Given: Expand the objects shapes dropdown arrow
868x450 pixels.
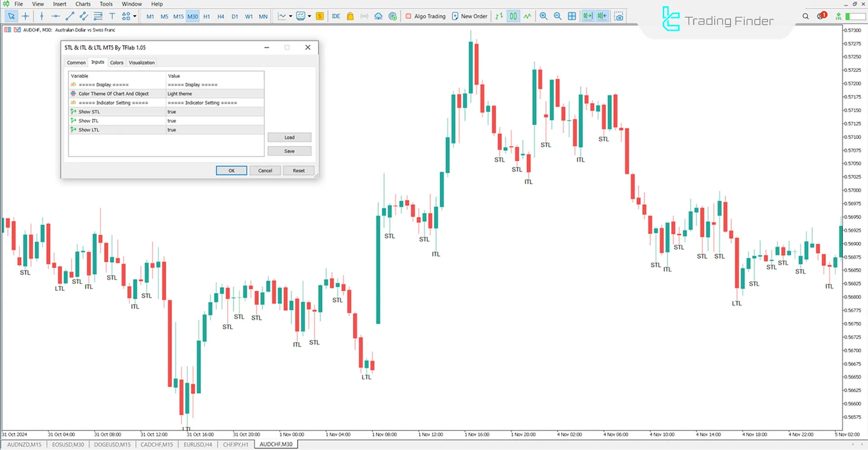Looking at the screenshot, I should (135, 16).
